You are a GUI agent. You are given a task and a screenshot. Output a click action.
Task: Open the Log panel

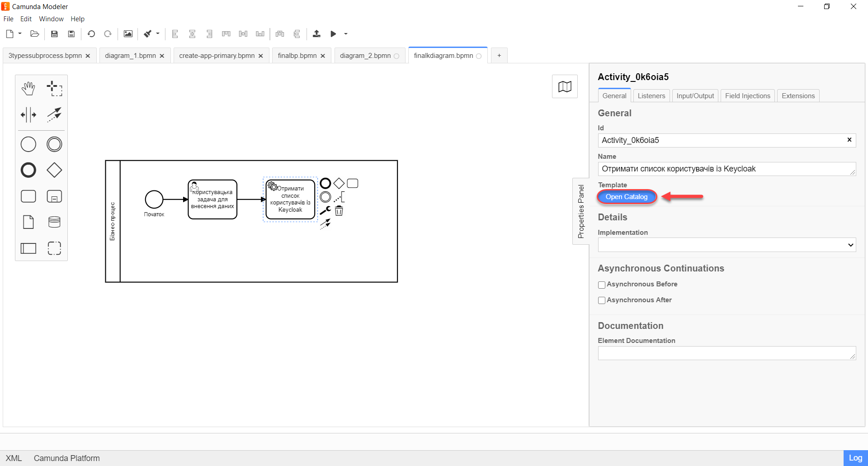click(x=855, y=458)
